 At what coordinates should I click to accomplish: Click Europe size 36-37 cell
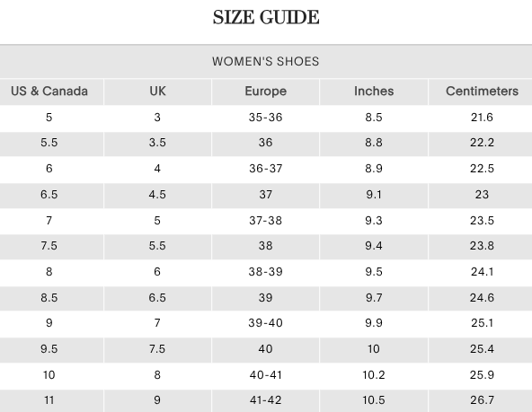point(266,169)
